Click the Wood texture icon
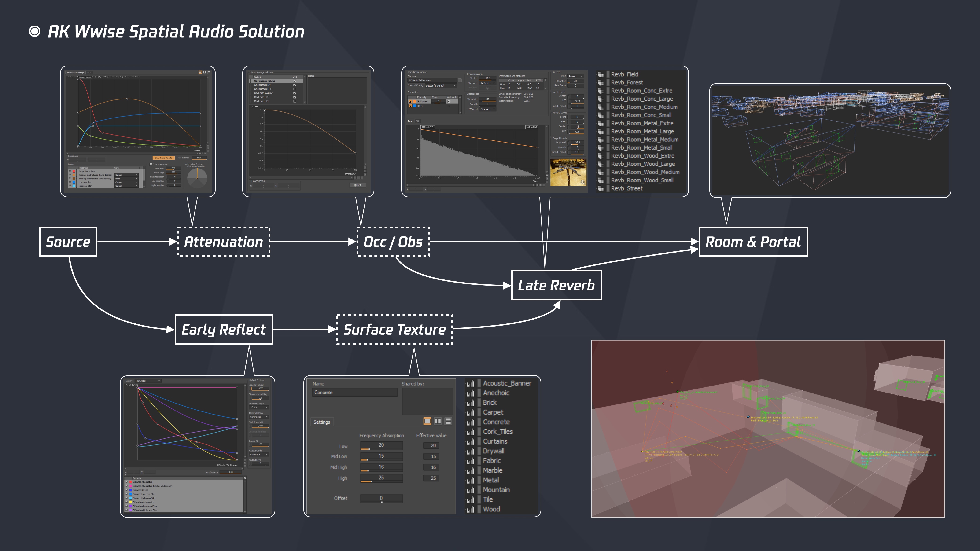 [471, 509]
